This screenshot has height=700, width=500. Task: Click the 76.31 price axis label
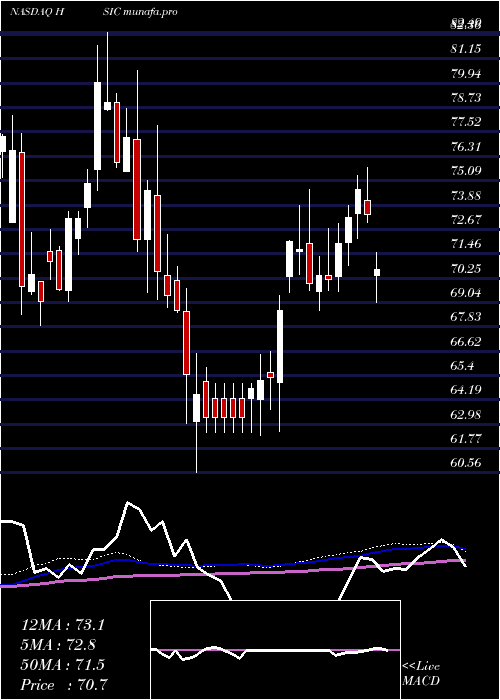coord(466,146)
